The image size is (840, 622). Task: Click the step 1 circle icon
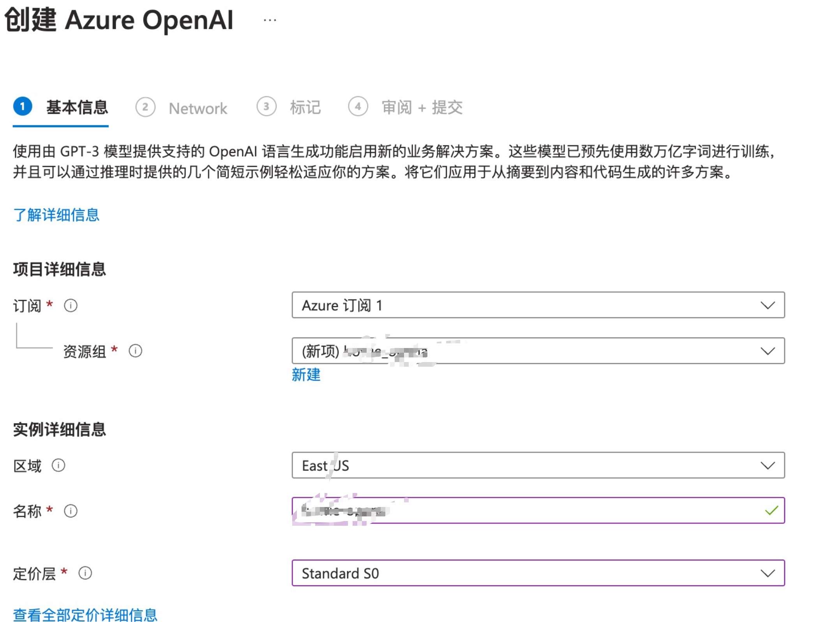click(x=23, y=106)
